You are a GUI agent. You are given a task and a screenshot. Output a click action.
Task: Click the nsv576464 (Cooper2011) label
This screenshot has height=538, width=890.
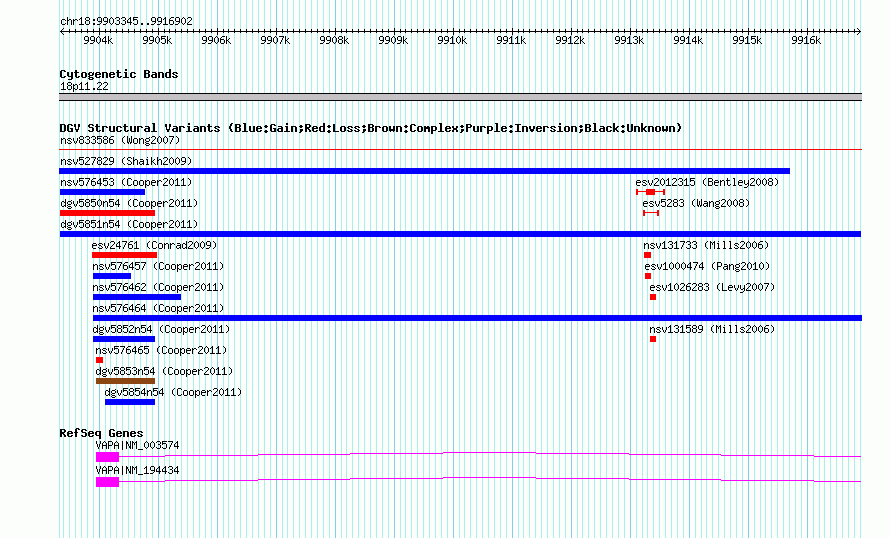click(158, 308)
